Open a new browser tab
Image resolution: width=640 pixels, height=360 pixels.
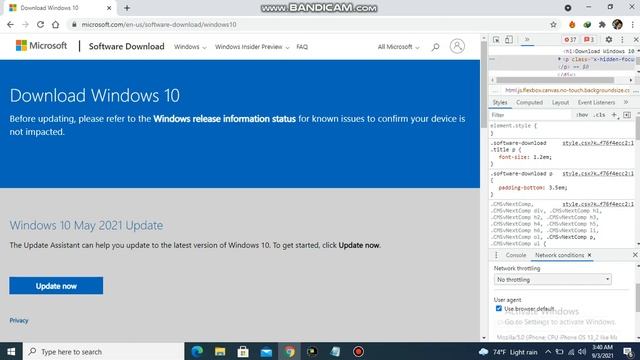(127, 8)
